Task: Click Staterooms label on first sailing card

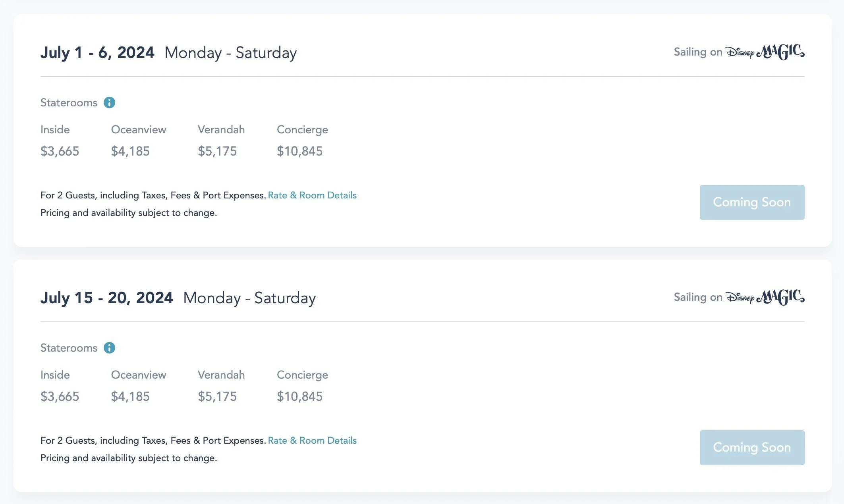Action: 69,103
